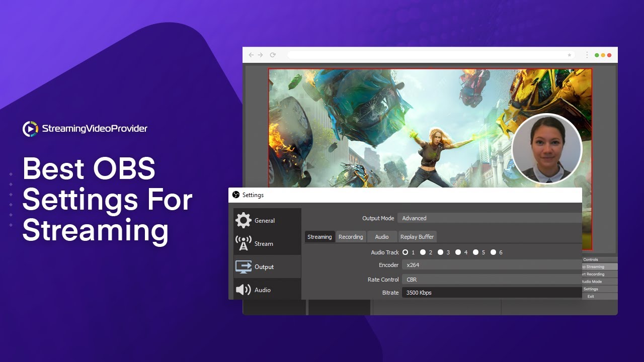Click the 'Audio Track' label text

(385, 252)
